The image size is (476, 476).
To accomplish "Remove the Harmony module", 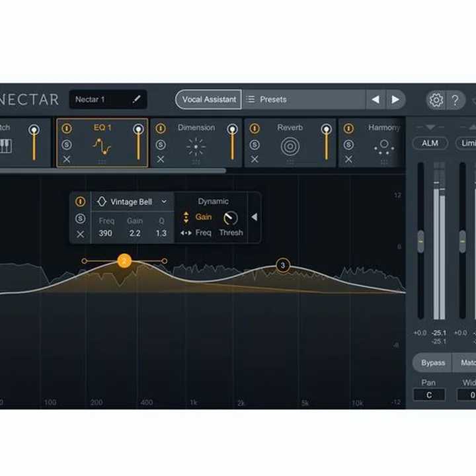I will click(349, 159).
